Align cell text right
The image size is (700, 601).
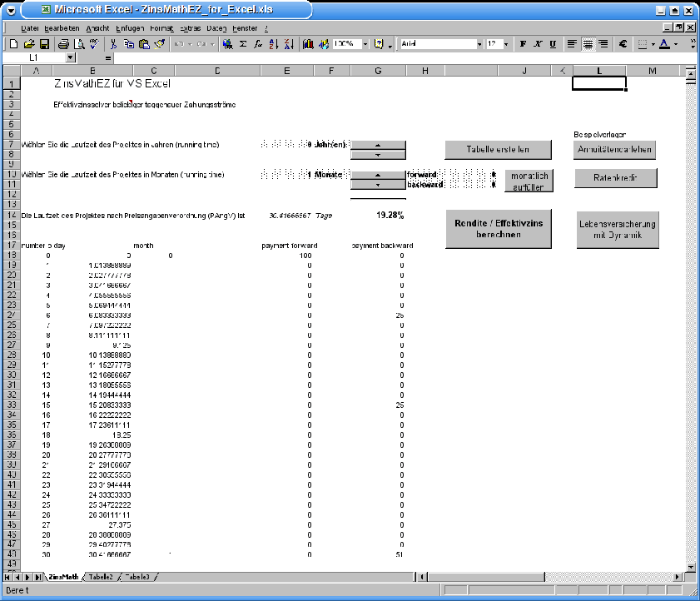click(603, 44)
